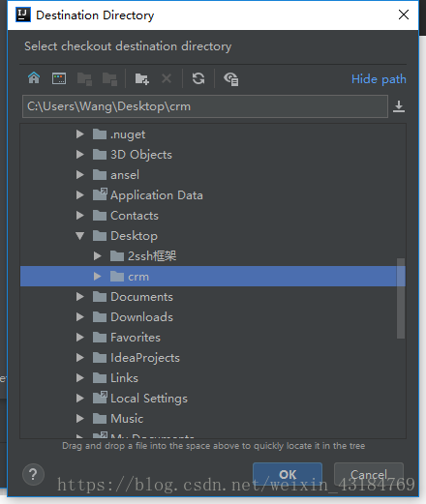Image resolution: width=426 pixels, height=504 pixels.
Task: Expand the Local Settings folder arrow
Action: pos(80,399)
